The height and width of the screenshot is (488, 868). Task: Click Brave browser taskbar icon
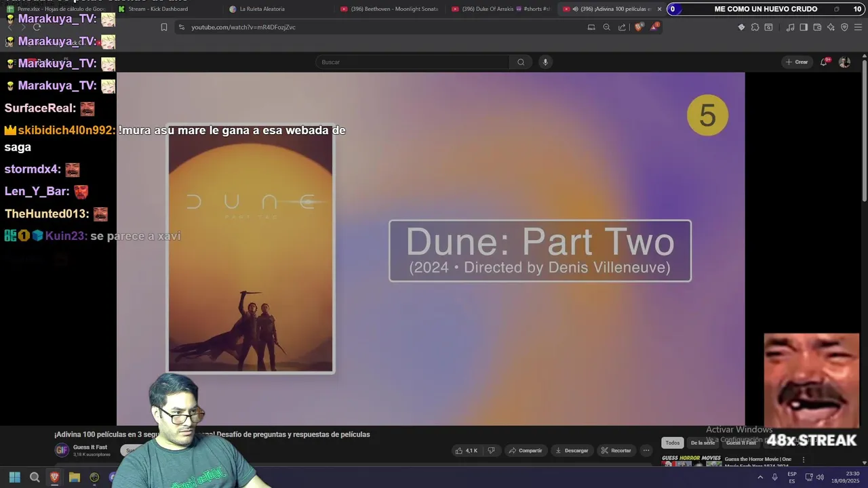(54, 477)
